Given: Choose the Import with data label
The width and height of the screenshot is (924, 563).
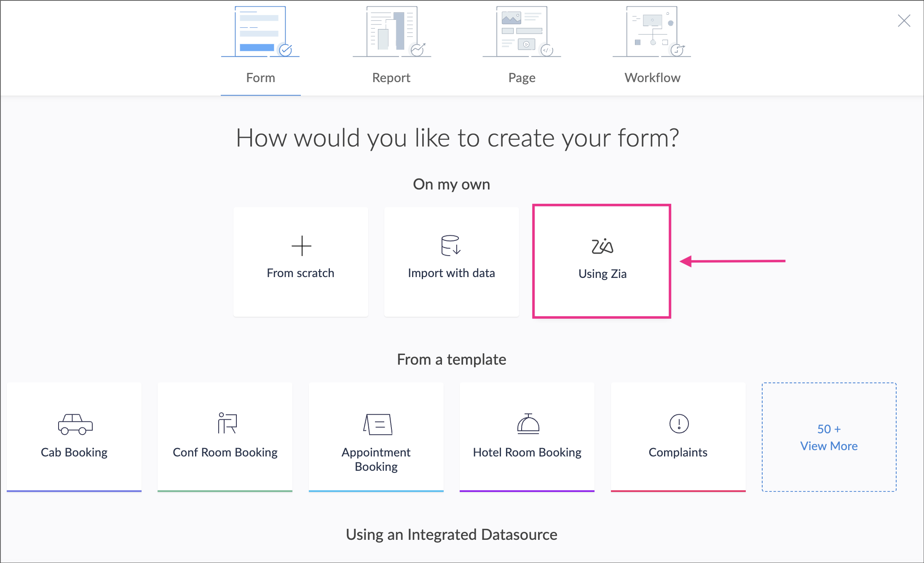Looking at the screenshot, I should click(x=451, y=273).
